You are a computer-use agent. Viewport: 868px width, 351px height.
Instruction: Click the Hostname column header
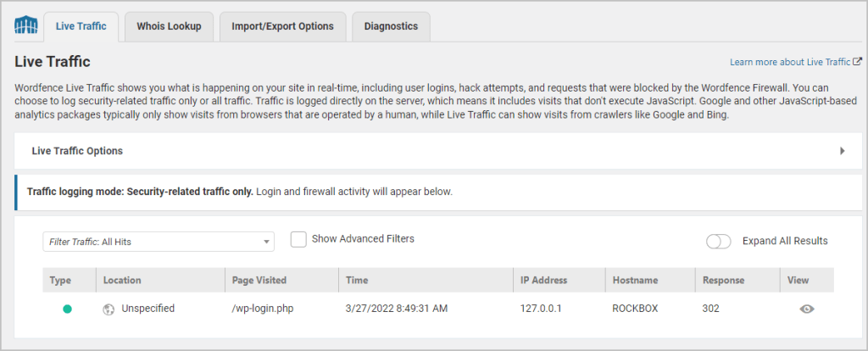point(650,280)
